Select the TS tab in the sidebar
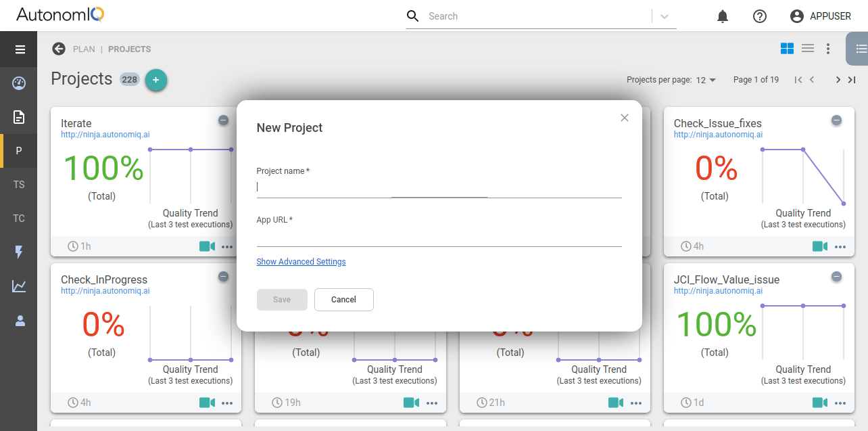 point(19,185)
